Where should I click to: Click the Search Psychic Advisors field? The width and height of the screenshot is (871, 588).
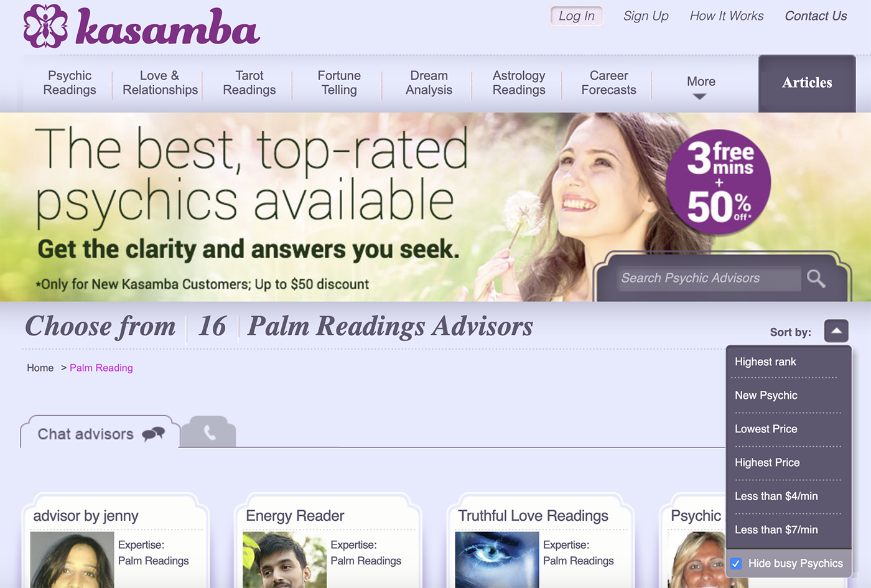pos(709,278)
